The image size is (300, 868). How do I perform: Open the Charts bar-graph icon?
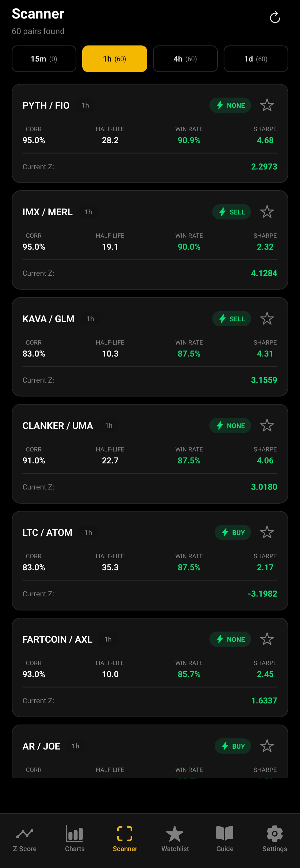pos(74,834)
